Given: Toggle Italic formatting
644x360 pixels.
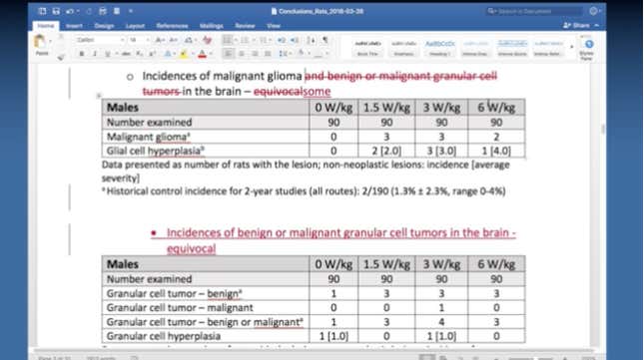Looking at the screenshot, I should (95, 54).
